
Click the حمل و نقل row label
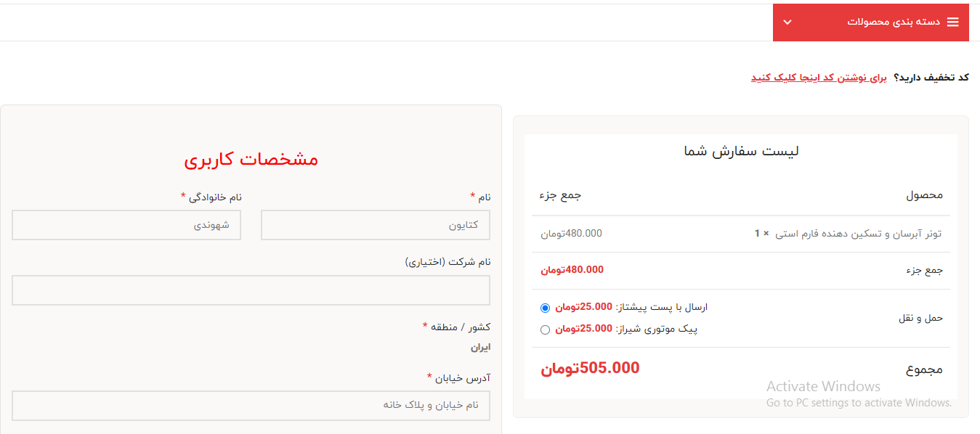921,319
